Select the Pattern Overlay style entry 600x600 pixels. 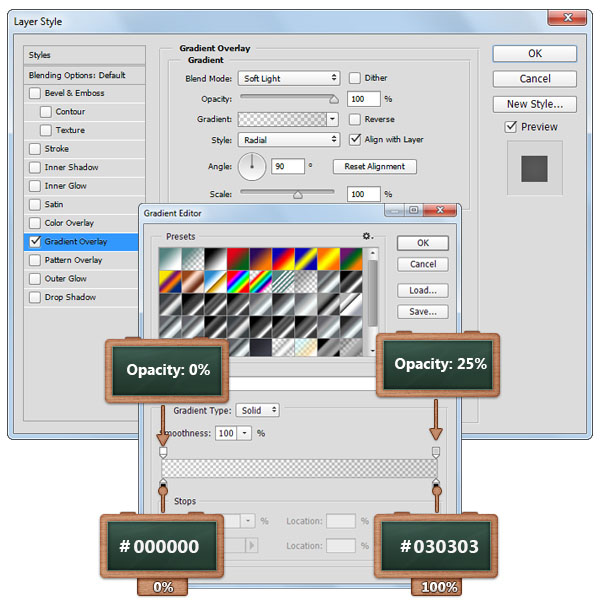pyautogui.click(x=73, y=260)
